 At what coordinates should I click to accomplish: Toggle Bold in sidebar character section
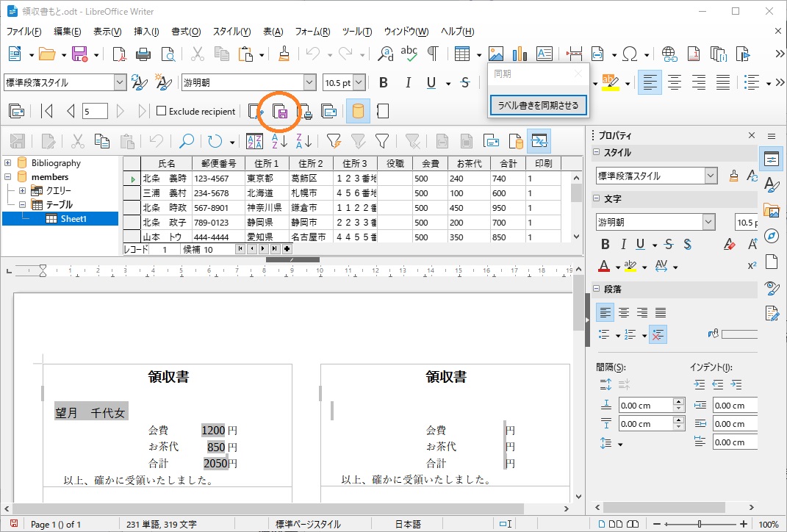[x=605, y=245]
